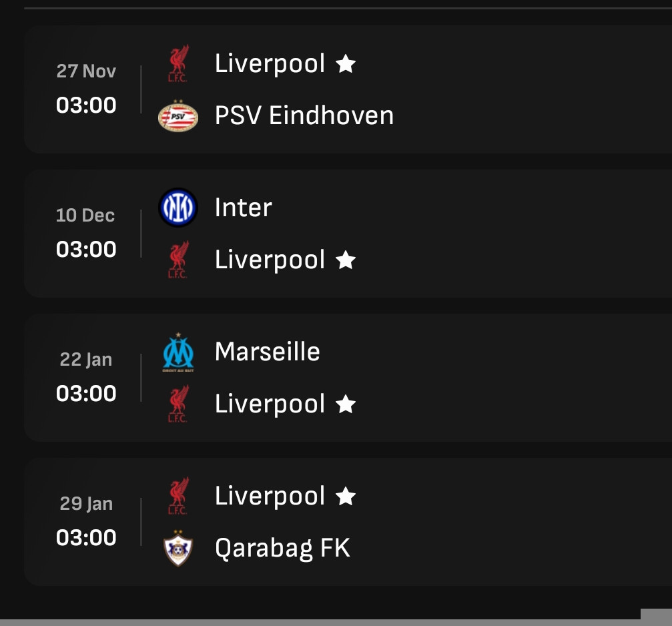
Task: Toggle Liverpool's favorite star in the PSV match
Action: (x=346, y=64)
